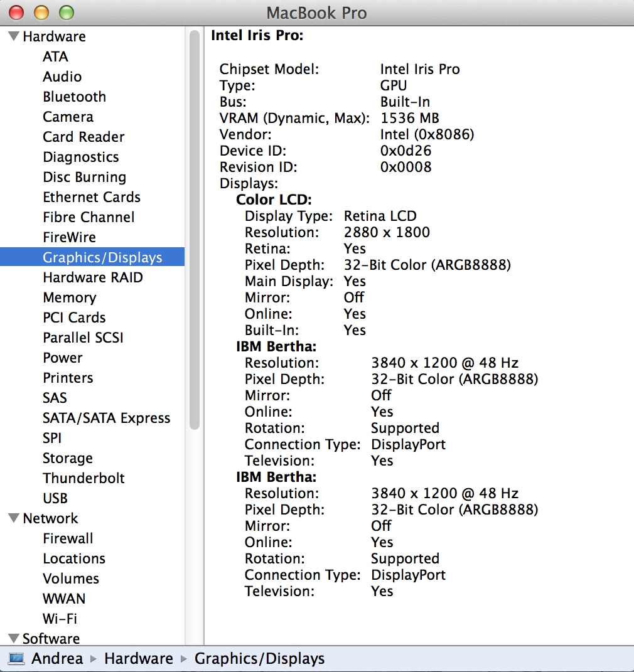
Task: Collapse the Hardware section triangle
Action: coord(14,36)
